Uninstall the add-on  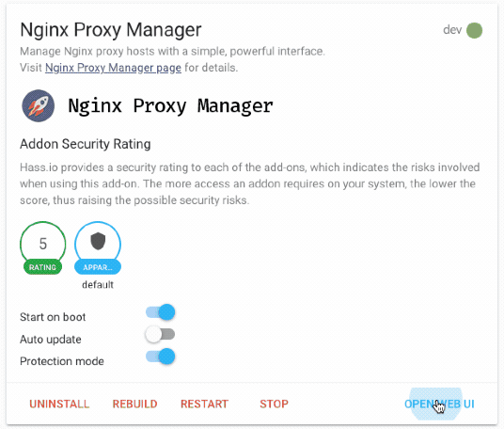coord(59,404)
